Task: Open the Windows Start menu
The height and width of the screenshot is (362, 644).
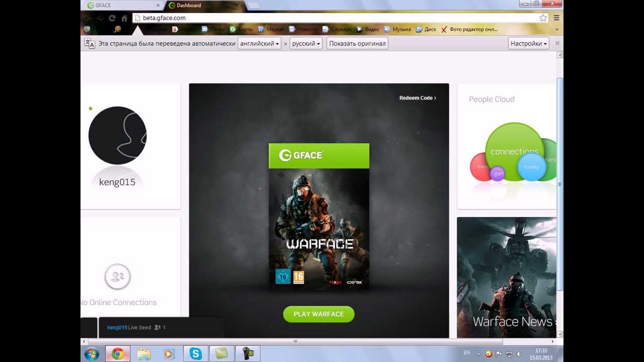Action: [92, 354]
